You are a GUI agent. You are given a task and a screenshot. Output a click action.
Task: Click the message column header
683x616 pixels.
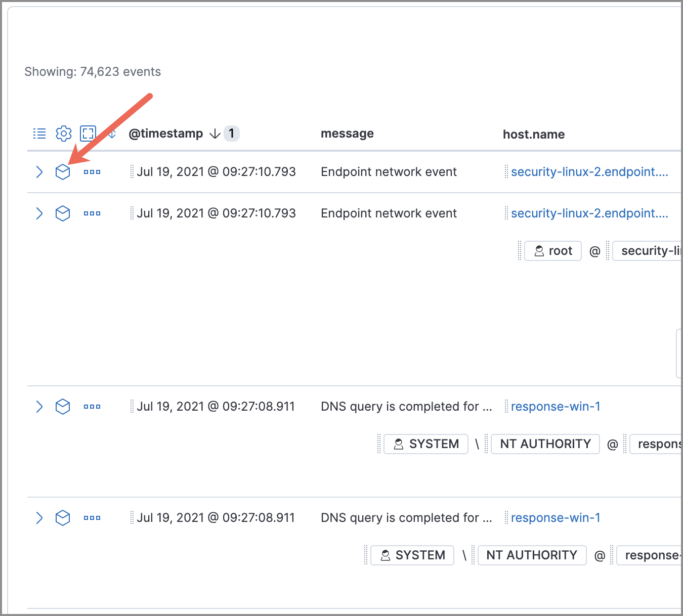[347, 133]
